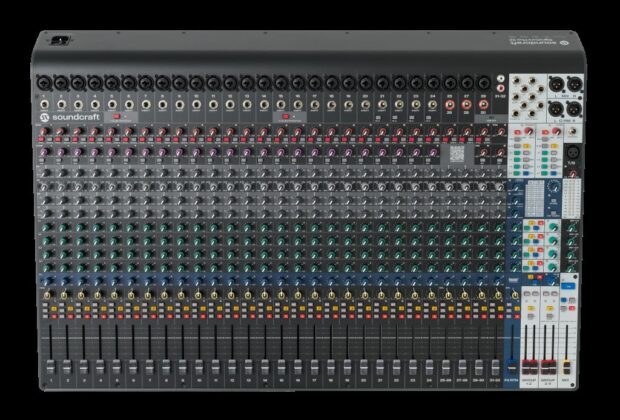The width and height of the screenshot is (620, 420).
Task: Click the Mix R XLR output connector
Action: (574, 84)
